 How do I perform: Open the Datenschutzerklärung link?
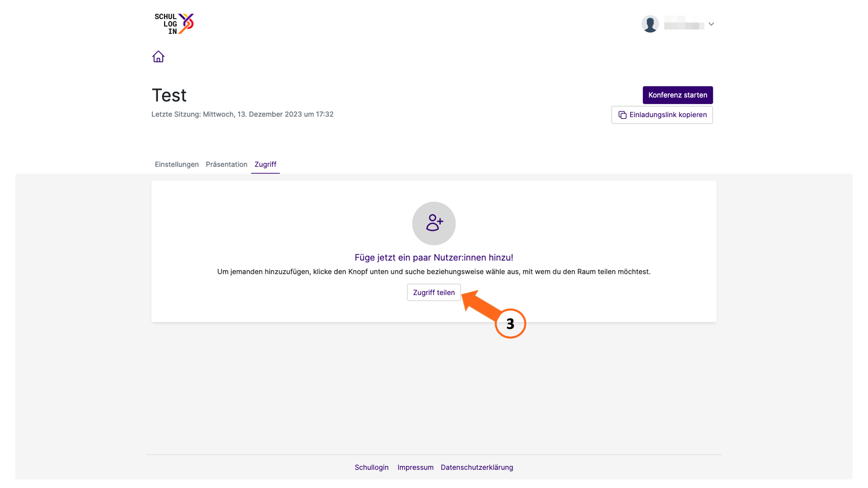[x=477, y=467]
